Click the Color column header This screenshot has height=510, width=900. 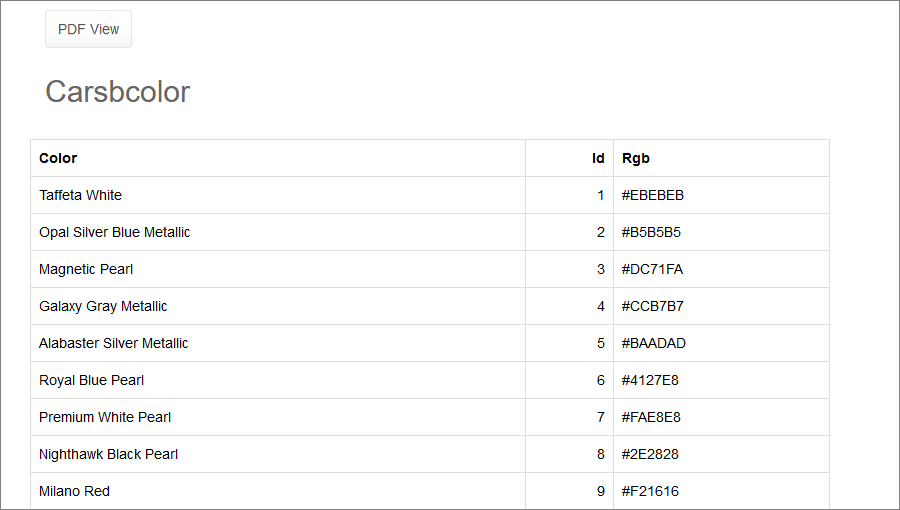(x=58, y=158)
